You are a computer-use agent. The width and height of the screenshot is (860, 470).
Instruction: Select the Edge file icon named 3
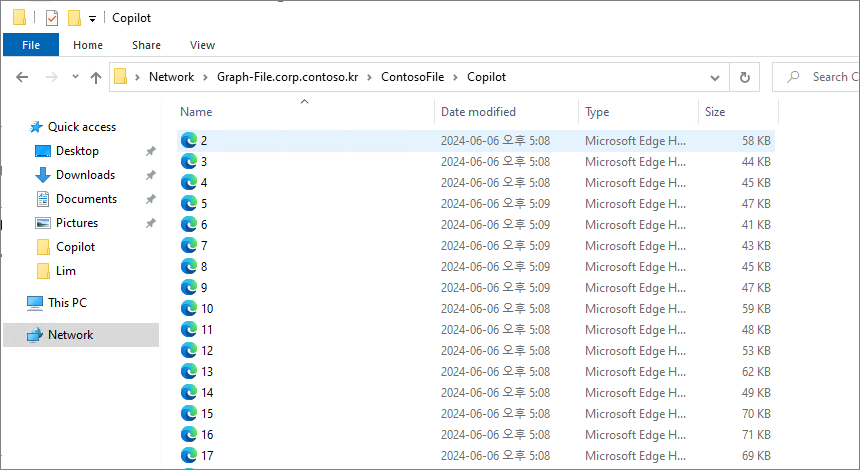pos(189,161)
